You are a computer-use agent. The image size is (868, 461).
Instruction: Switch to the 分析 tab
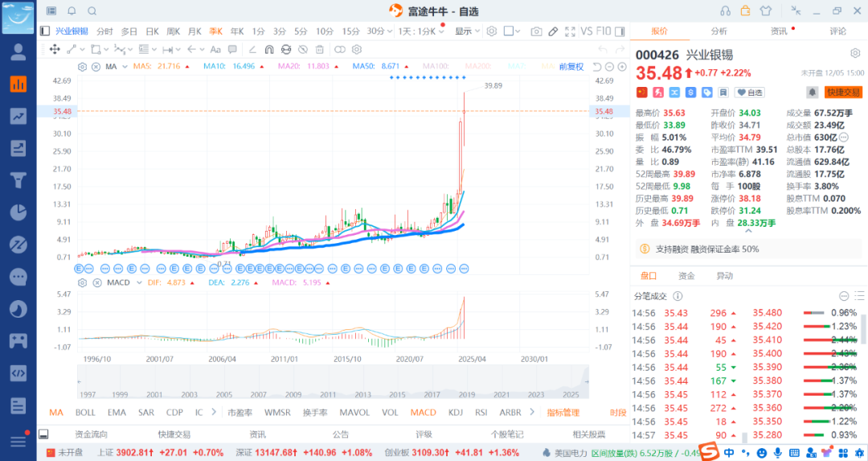coord(719,31)
